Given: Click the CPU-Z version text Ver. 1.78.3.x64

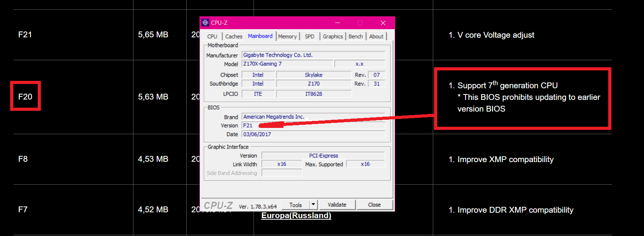Looking at the screenshot, I should 257,206.
